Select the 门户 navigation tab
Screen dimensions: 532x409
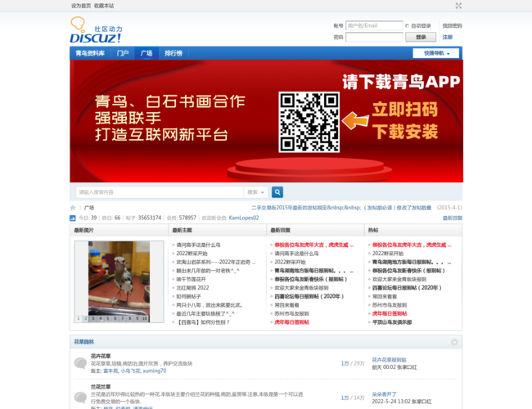pyautogui.click(x=123, y=53)
